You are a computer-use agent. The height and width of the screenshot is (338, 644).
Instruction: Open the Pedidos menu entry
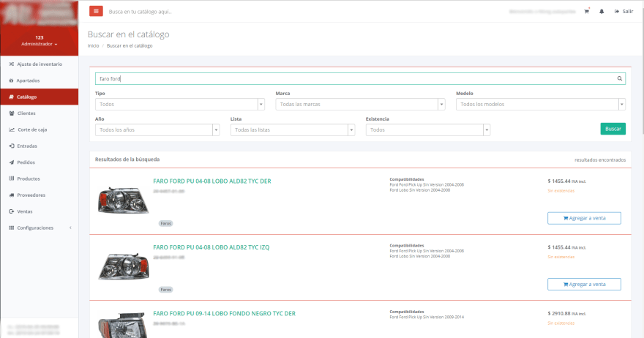pyautogui.click(x=40, y=162)
